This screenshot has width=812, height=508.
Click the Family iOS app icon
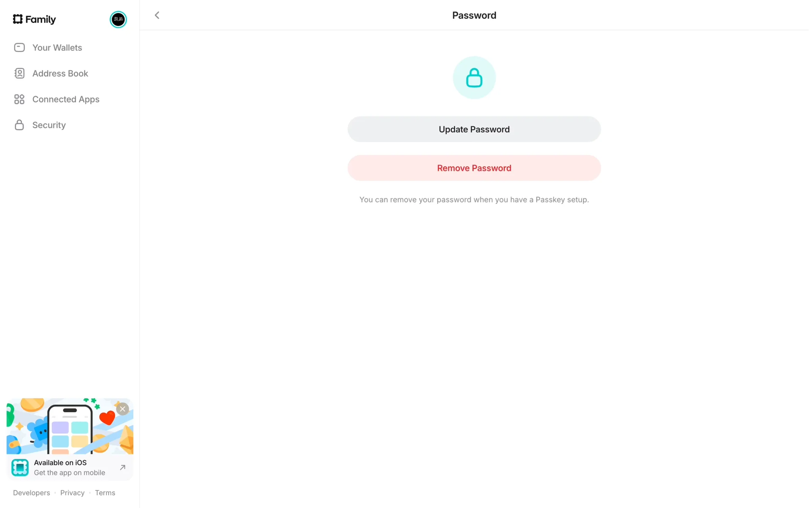click(x=20, y=467)
